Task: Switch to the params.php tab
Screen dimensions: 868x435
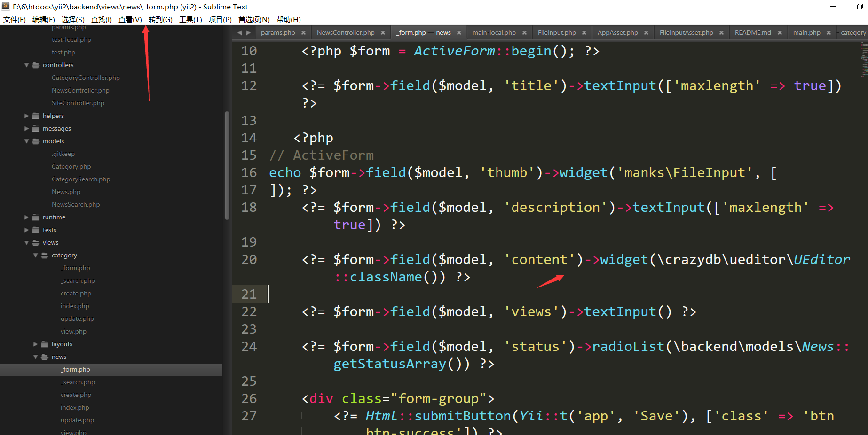Action: 278,33
